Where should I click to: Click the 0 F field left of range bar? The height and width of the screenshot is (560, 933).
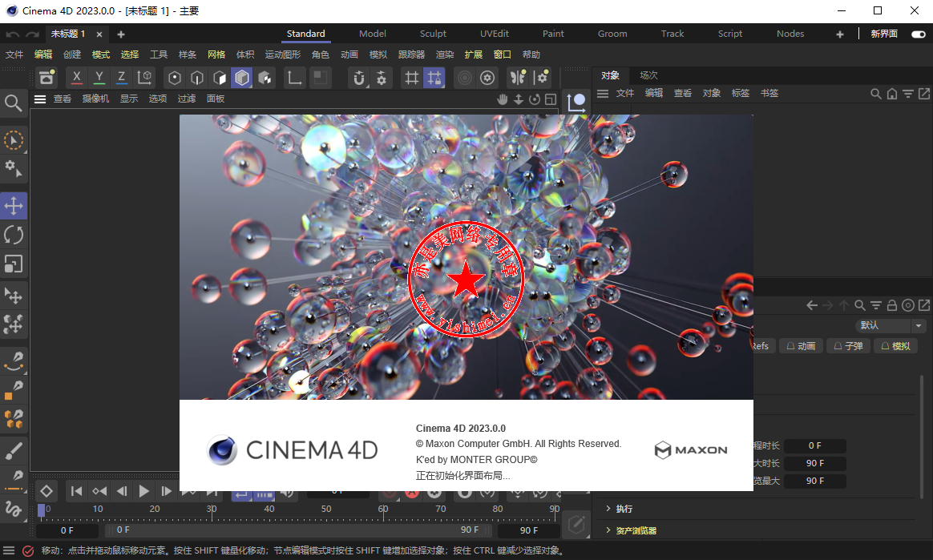coord(67,530)
